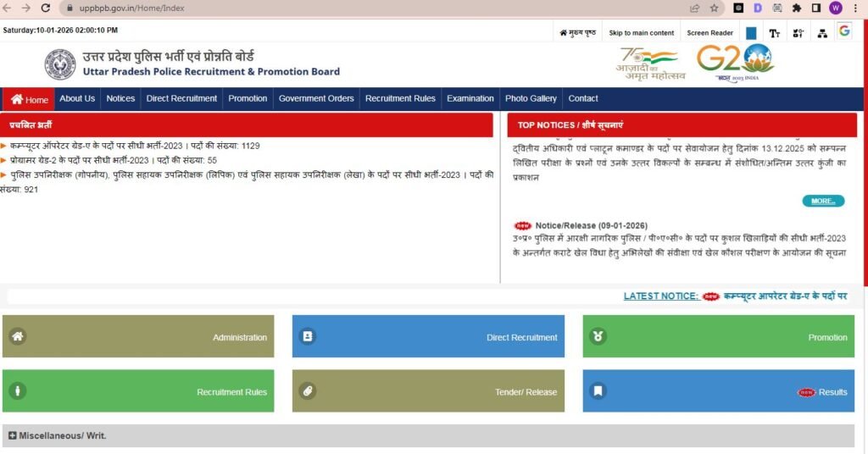Open the Extensions puzzle piece menu

pos(797,8)
